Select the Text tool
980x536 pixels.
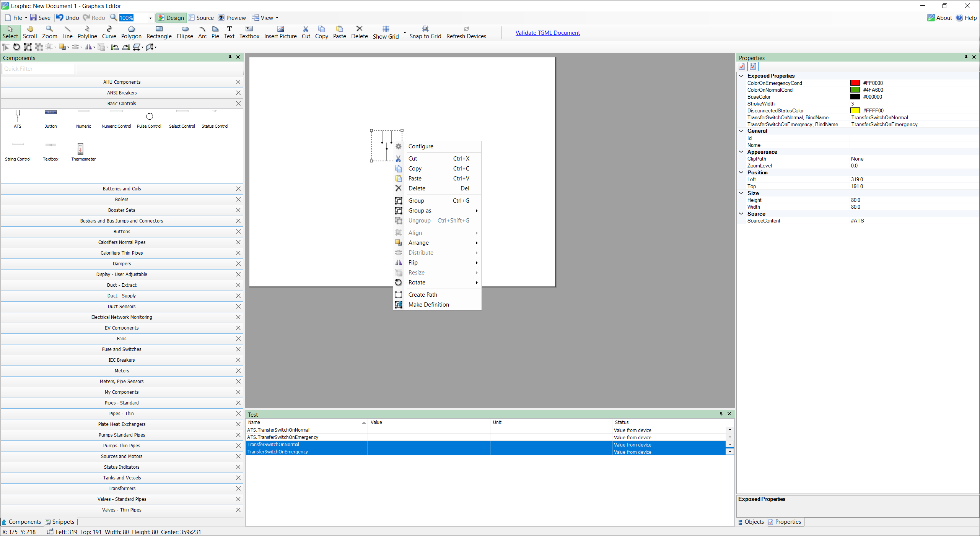pos(229,32)
